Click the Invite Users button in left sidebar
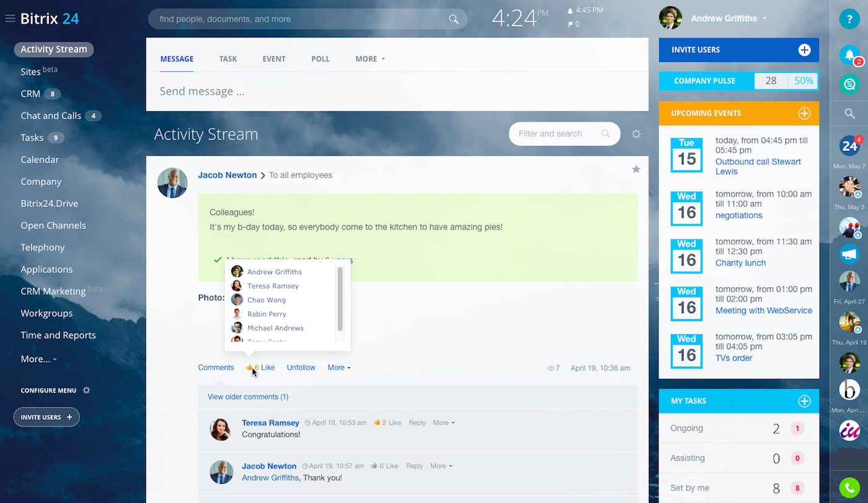 [x=46, y=417]
